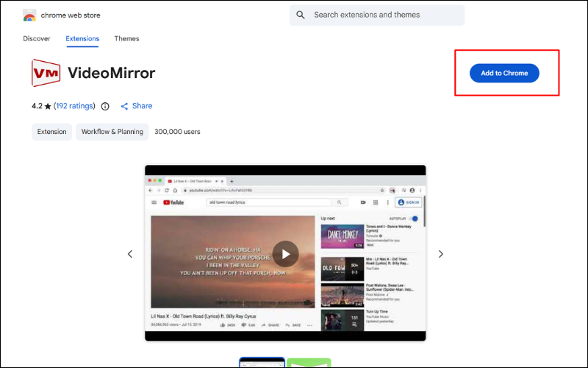This screenshot has height=368, width=588.
Task: Click the Add to Chrome button
Action: coord(504,73)
